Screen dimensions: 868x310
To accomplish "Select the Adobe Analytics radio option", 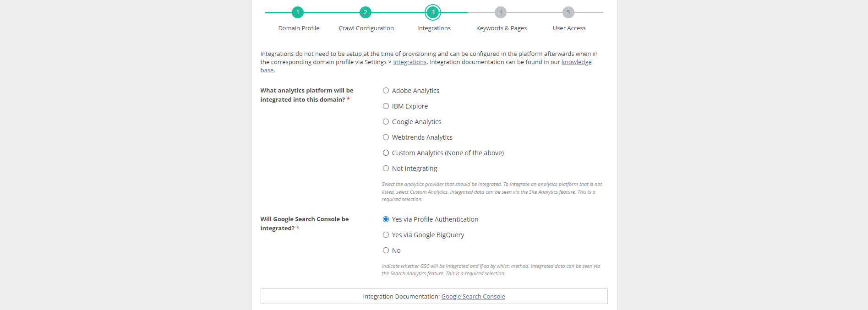I will click(x=386, y=91).
